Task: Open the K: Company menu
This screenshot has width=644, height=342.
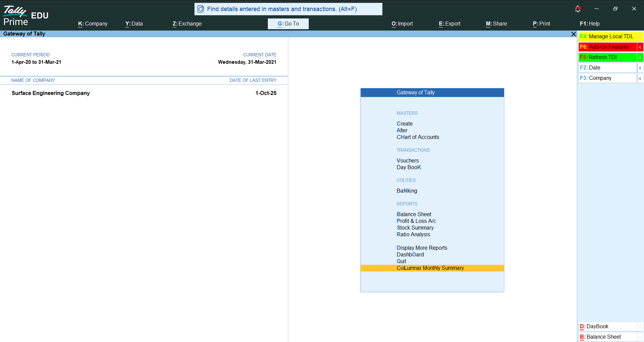Action: [x=93, y=24]
